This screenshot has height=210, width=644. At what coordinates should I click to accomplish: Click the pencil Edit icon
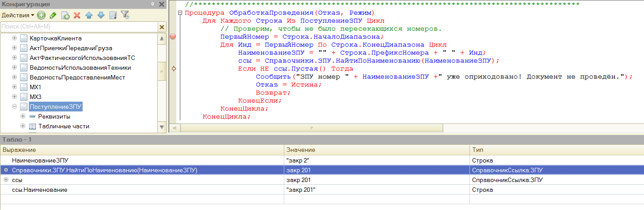(x=53, y=15)
